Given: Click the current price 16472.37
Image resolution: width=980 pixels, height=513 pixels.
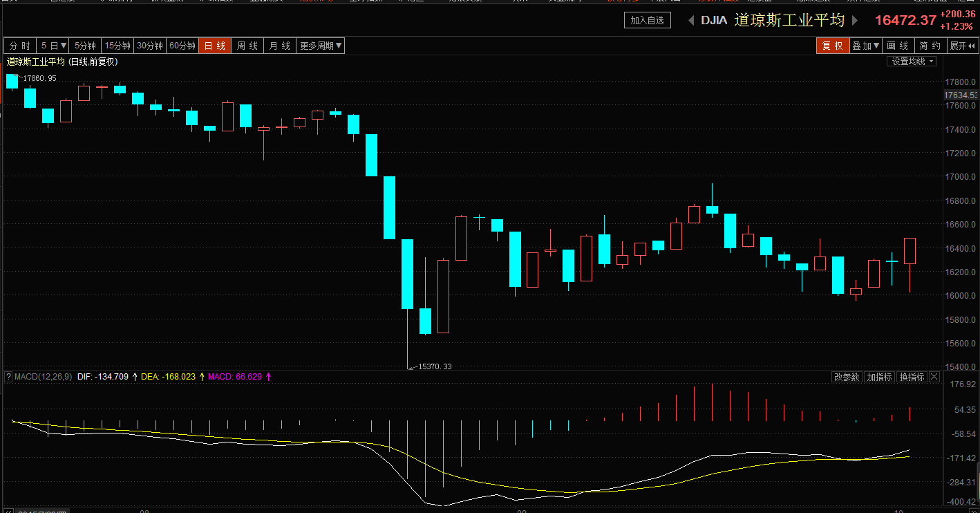Looking at the screenshot, I should [905, 21].
